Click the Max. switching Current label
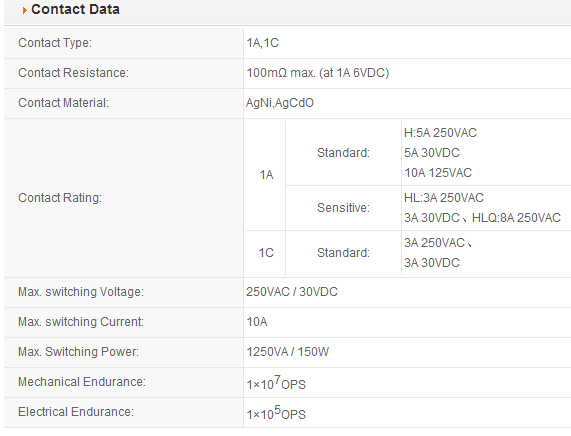Screen dimensions: 571x436 [81, 322]
